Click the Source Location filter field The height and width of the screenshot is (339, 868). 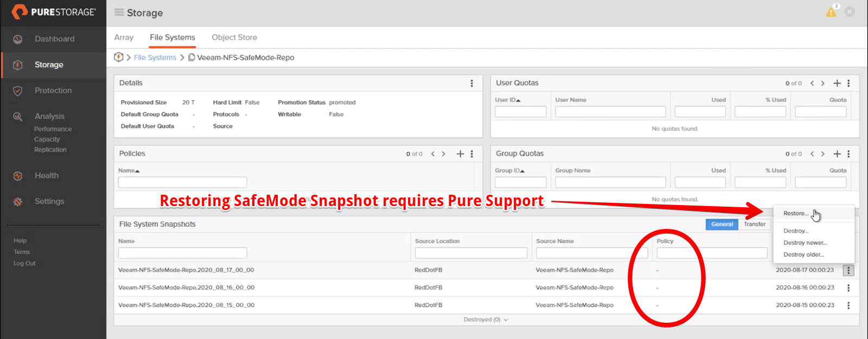pyautogui.click(x=471, y=253)
